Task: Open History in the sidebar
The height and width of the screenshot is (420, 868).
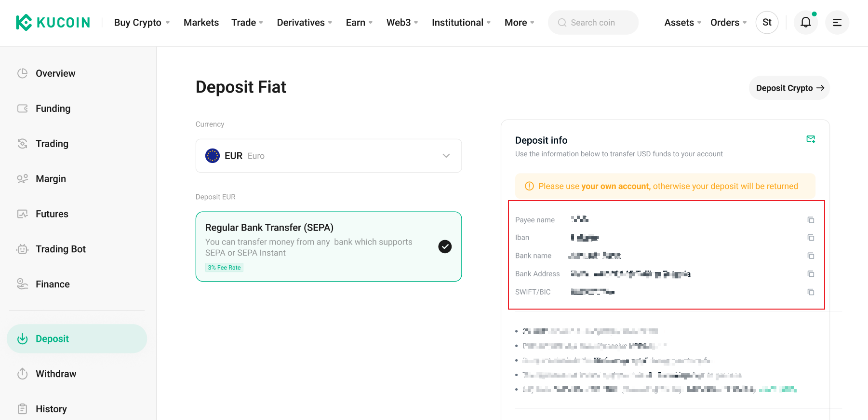Action: [x=51, y=409]
